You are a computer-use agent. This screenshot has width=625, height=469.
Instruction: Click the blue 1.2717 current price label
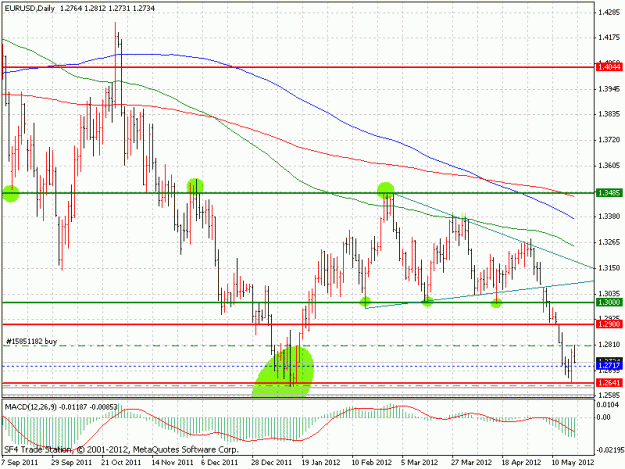(x=609, y=365)
